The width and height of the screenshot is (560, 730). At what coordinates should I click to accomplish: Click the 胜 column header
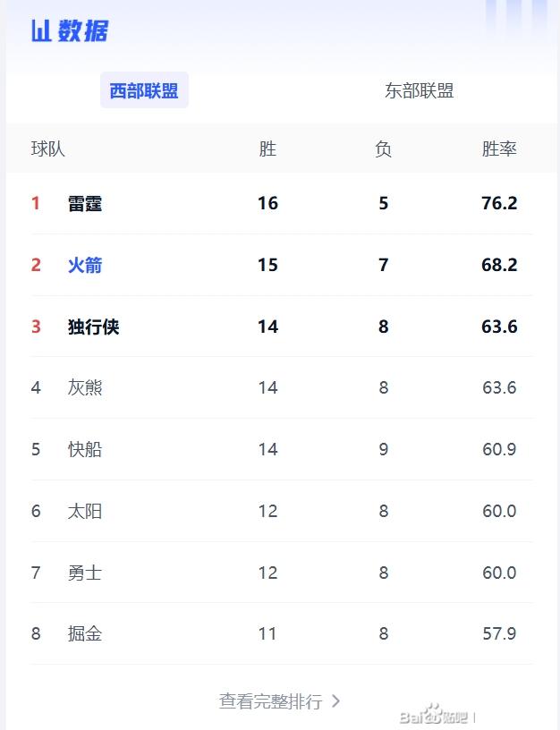[x=267, y=149]
